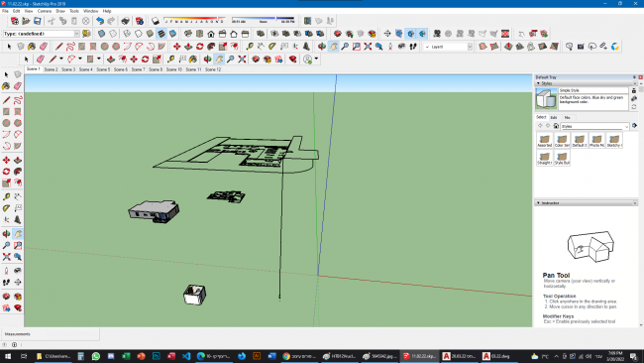This screenshot has width=644, height=363.
Task: Open the Sketchy Edges styles folder
Action: click(614, 140)
